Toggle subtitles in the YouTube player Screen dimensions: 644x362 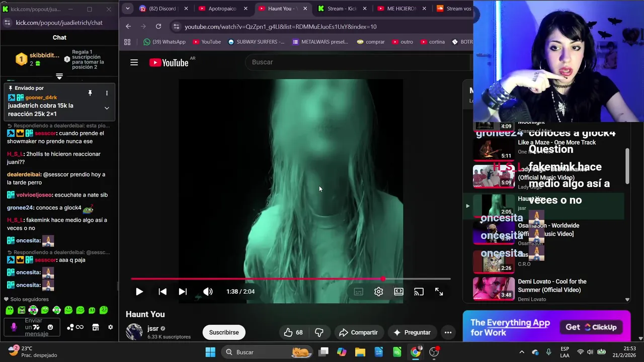(x=358, y=292)
